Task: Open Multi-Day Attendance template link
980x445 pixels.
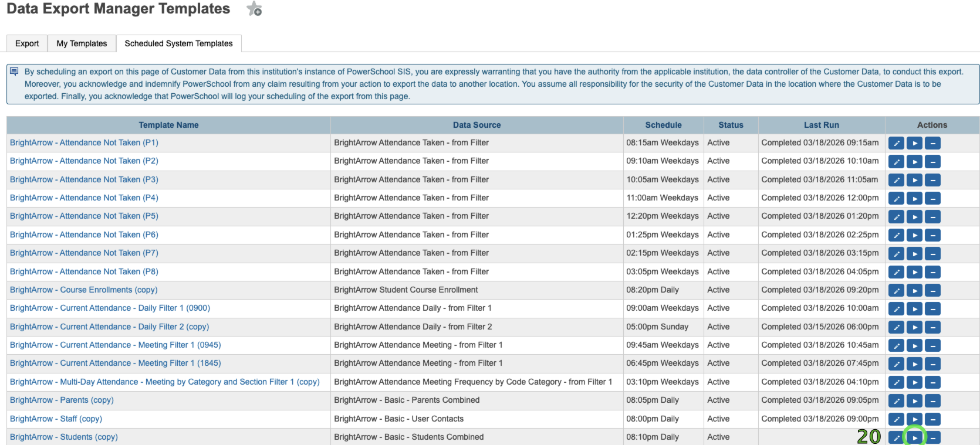Action: pyautogui.click(x=165, y=382)
